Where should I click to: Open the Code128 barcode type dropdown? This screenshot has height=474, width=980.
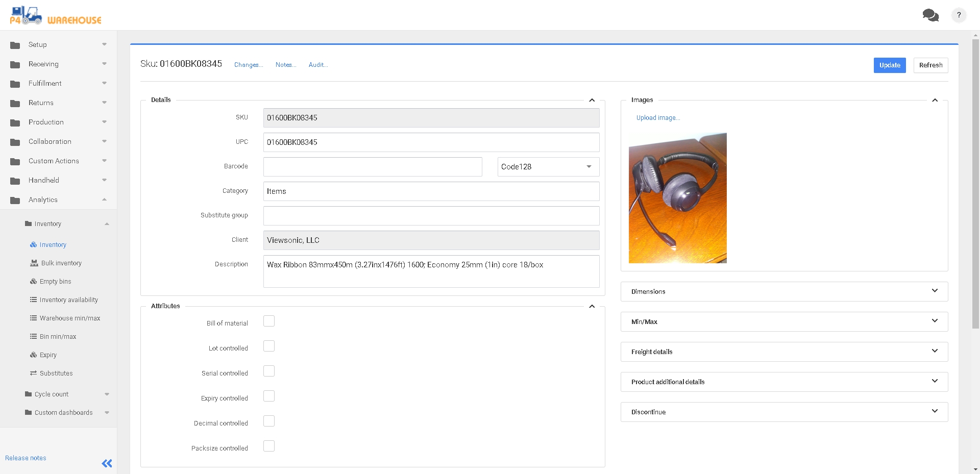click(x=548, y=167)
